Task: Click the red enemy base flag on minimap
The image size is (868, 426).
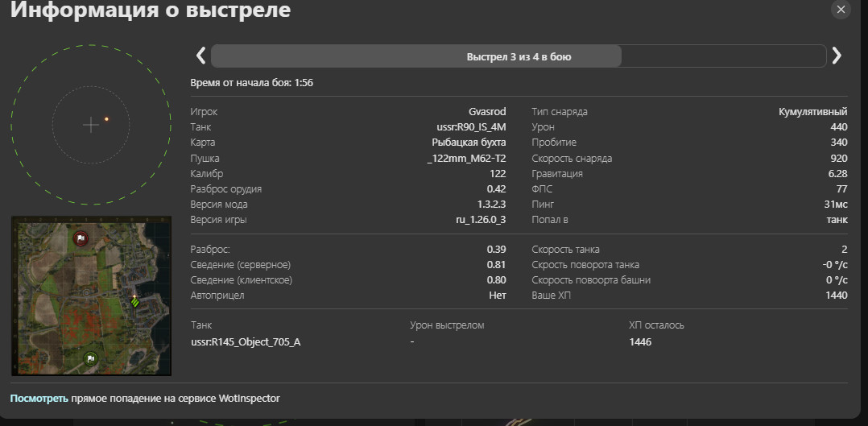Action: [x=81, y=238]
